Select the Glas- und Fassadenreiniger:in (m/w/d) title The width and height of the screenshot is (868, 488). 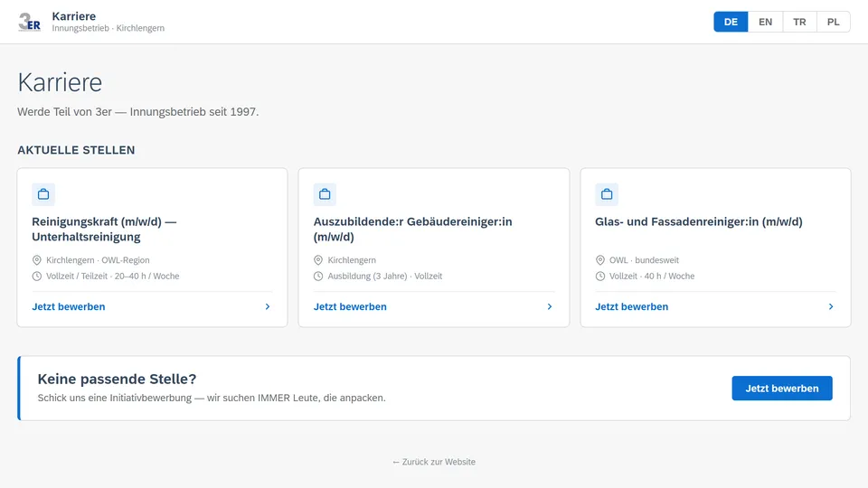click(699, 222)
